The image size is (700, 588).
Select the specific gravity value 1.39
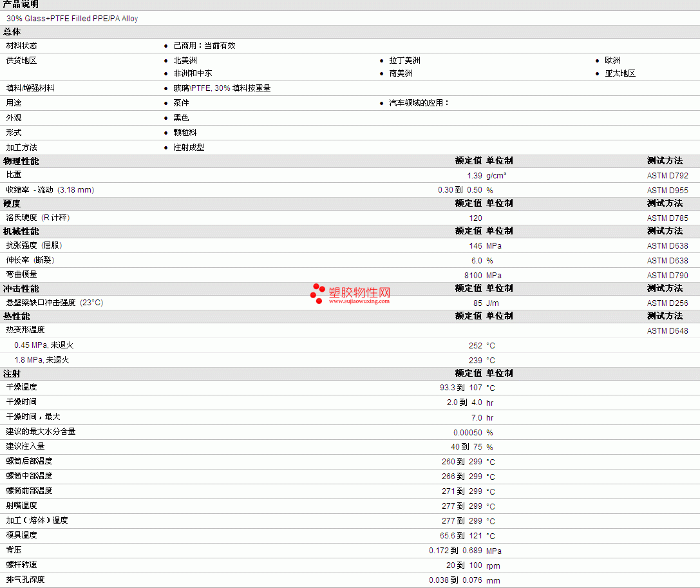(x=475, y=175)
